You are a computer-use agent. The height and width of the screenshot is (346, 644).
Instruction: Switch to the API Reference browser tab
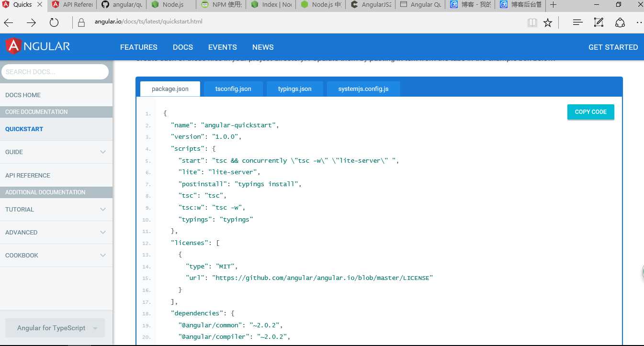point(72,5)
